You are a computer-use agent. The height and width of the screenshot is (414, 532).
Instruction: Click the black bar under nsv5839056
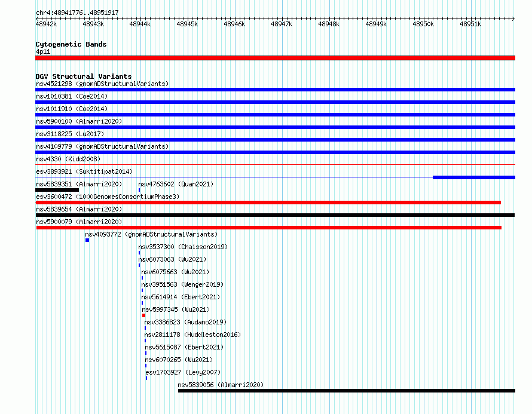point(347,391)
